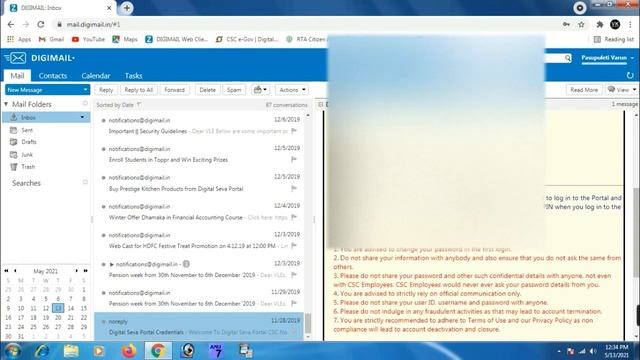Reply to the selected email
This screenshot has height=360, width=640.
point(106,90)
